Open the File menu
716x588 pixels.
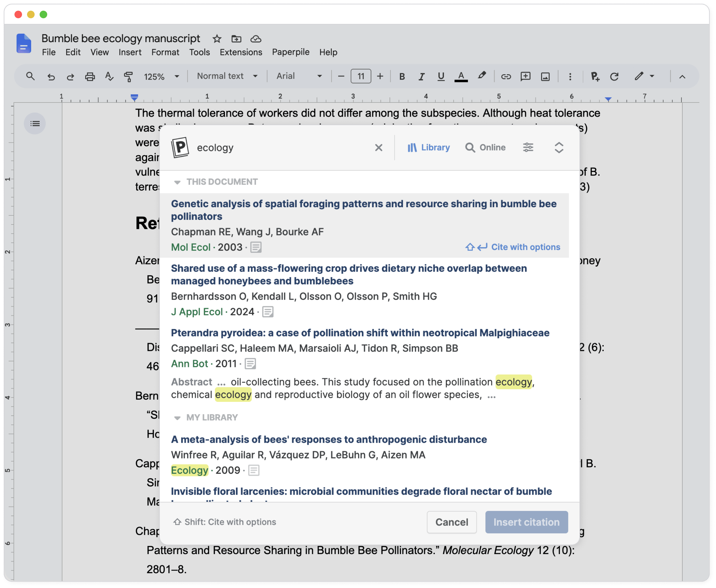pyautogui.click(x=49, y=52)
